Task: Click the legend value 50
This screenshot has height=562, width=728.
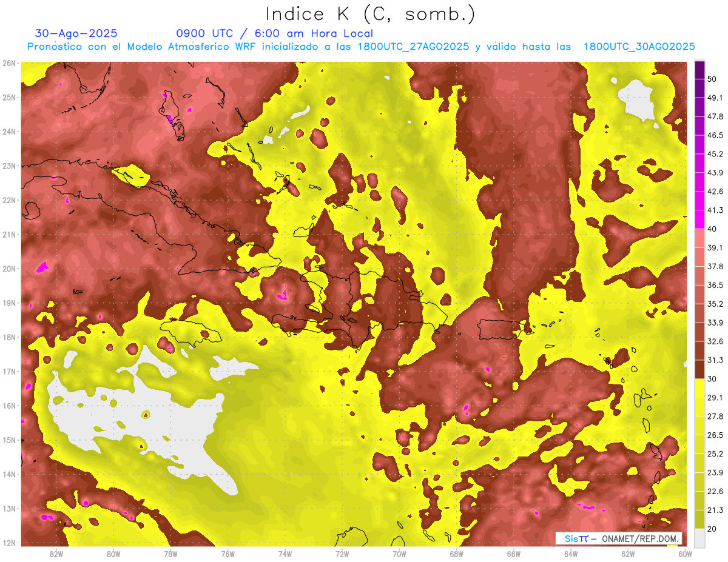Action: point(712,79)
